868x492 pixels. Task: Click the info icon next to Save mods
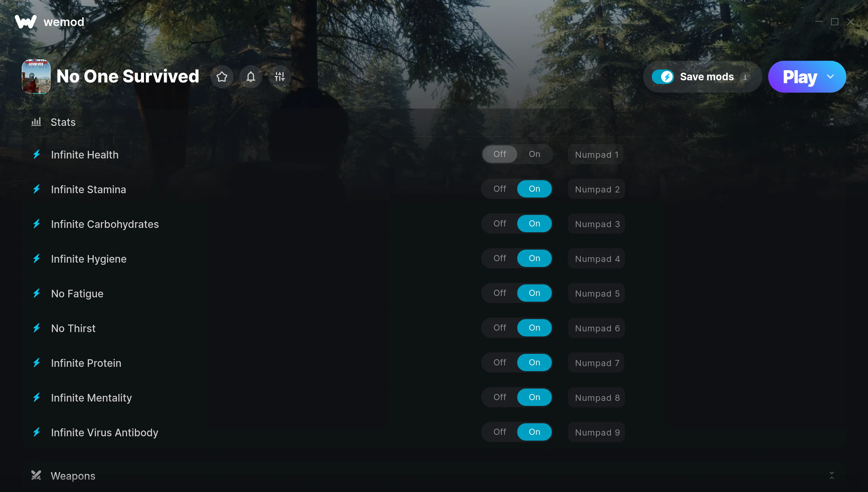tap(745, 76)
